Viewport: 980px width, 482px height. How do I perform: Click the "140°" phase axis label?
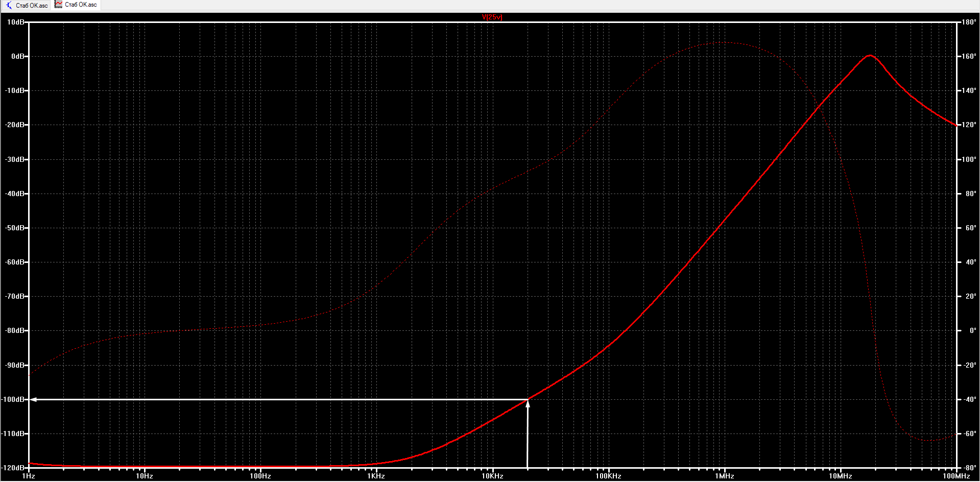pos(969,90)
